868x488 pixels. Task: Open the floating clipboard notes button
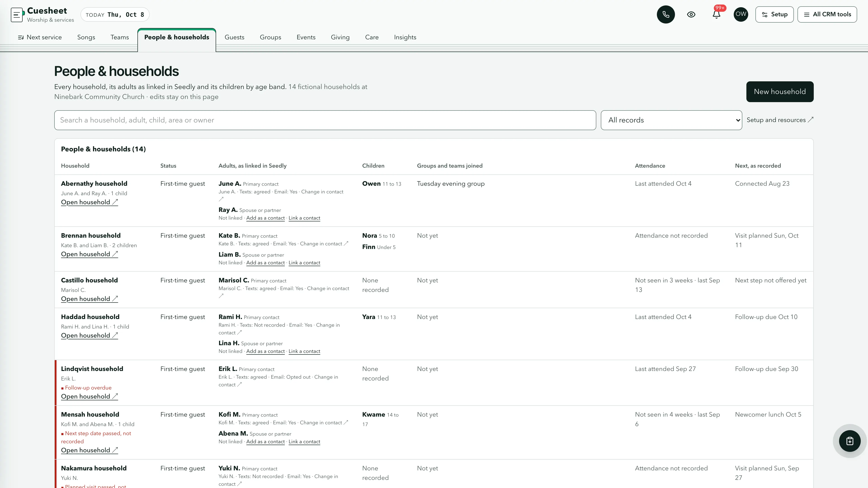pos(849,441)
